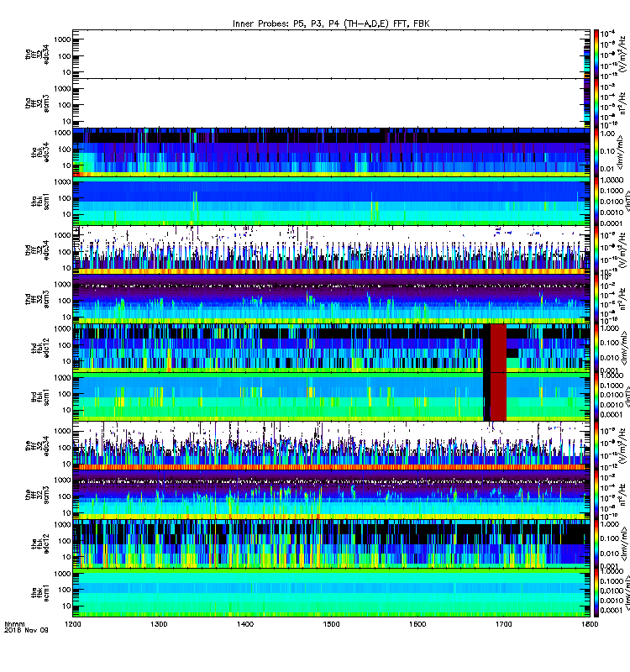Click the 'tha fbk scm1' panel label
630x672 pixels.
40,201
